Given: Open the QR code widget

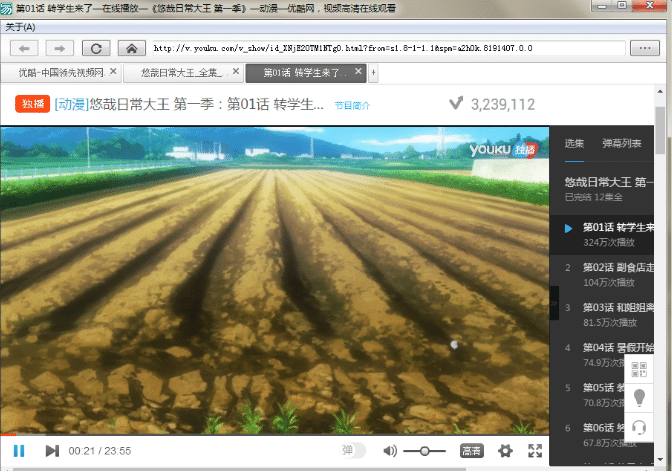Looking at the screenshot, I should (638, 368).
